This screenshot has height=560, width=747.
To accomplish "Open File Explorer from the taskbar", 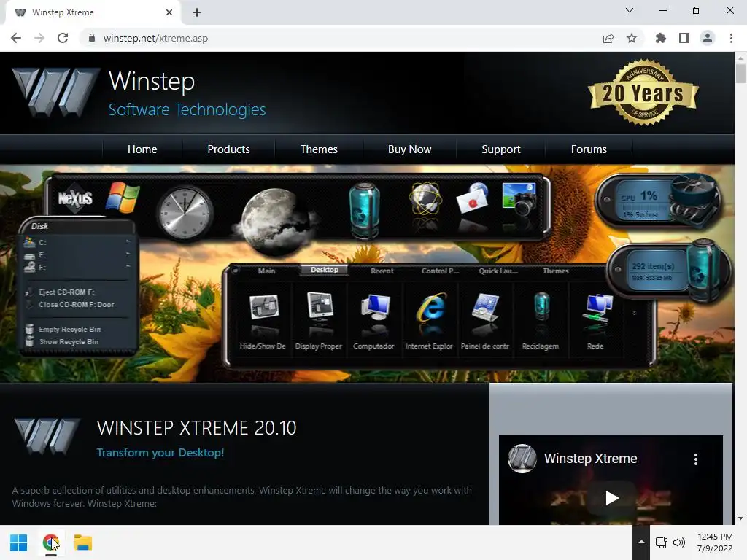I will point(83,542).
